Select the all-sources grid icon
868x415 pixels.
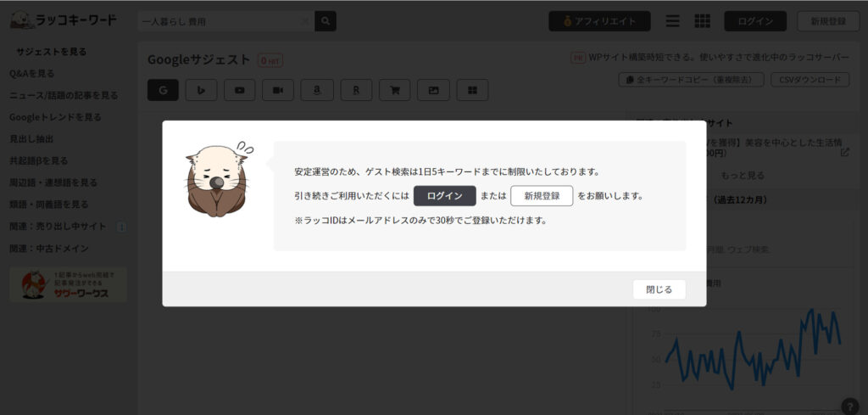click(472, 90)
